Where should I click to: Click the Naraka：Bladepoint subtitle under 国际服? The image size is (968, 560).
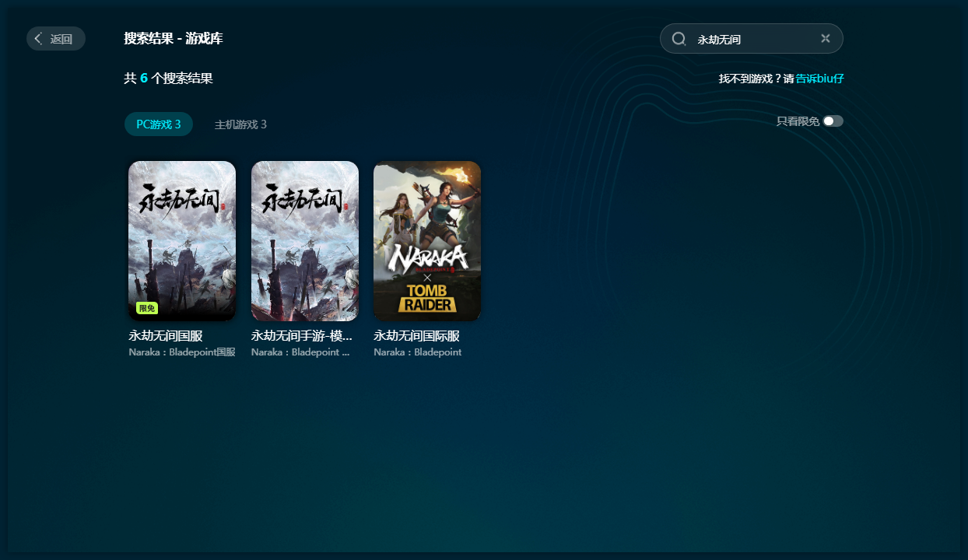click(x=417, y=352)
